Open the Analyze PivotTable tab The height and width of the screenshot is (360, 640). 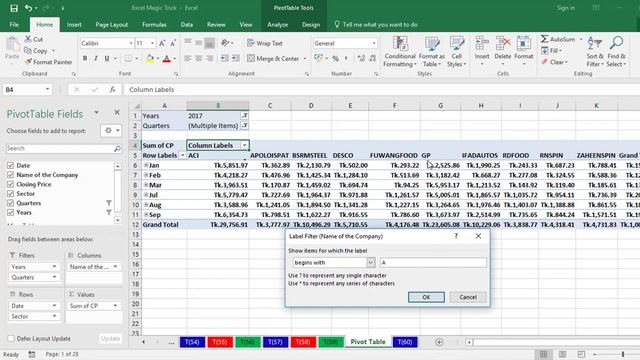278,24
